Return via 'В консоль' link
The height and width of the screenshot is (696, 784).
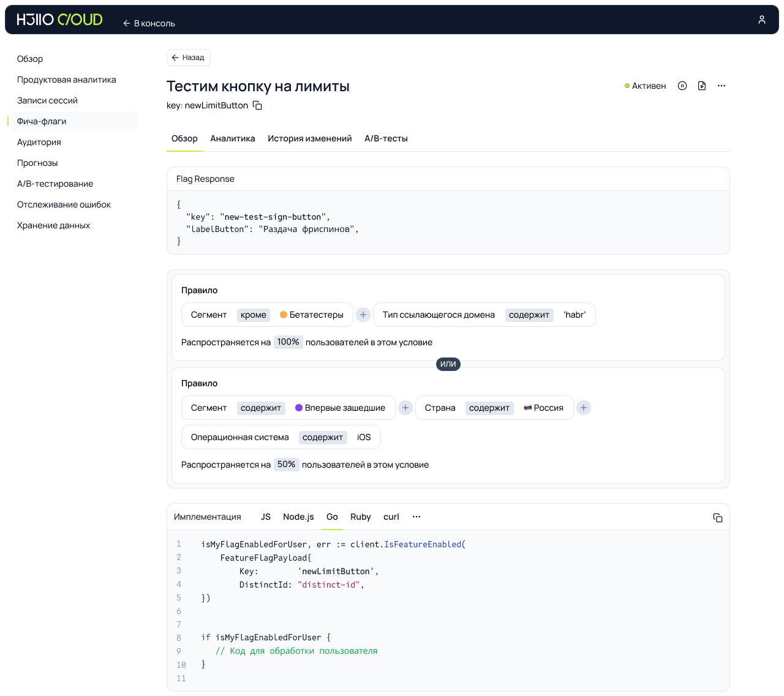click(x=149, y=23)
